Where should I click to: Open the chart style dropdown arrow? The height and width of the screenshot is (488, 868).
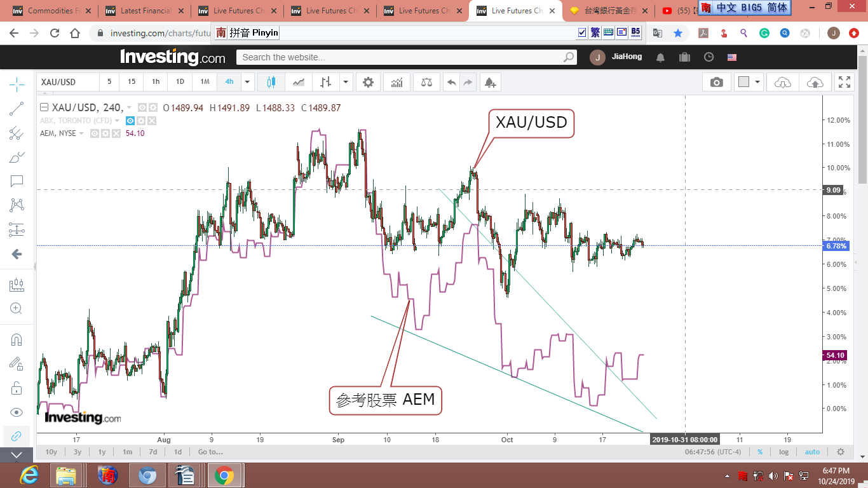point(346,82)
